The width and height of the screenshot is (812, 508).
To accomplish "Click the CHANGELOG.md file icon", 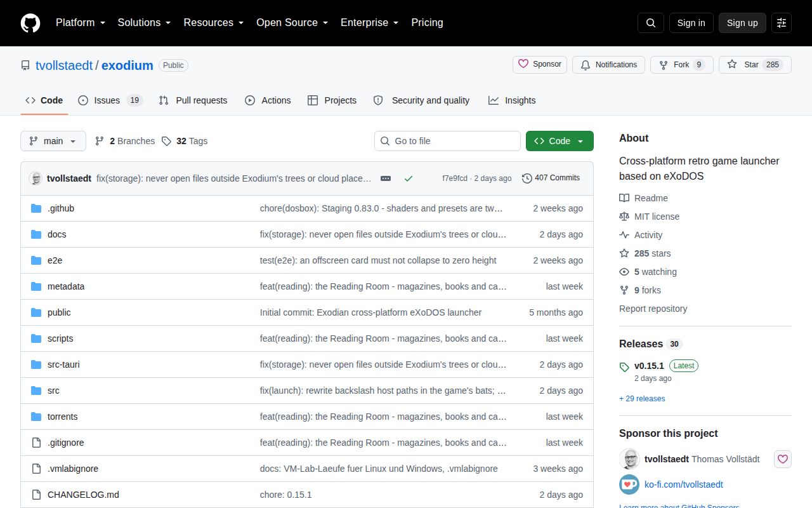I will pos(36,495).
